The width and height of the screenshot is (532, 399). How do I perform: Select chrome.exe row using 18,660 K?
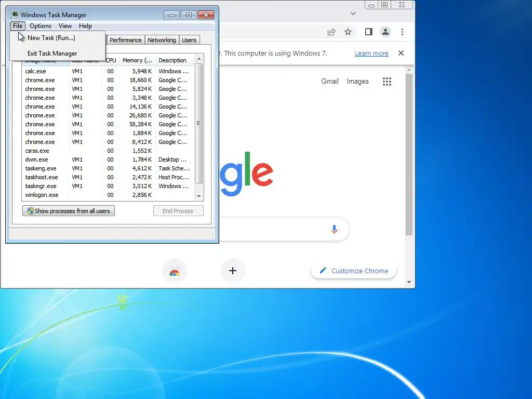pyautogui.click(x=109, y=80)
